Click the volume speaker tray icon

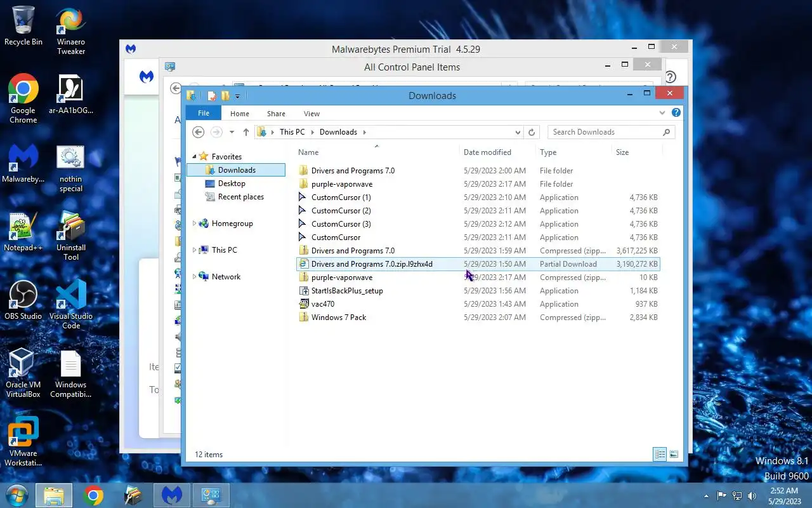point(752,495)
